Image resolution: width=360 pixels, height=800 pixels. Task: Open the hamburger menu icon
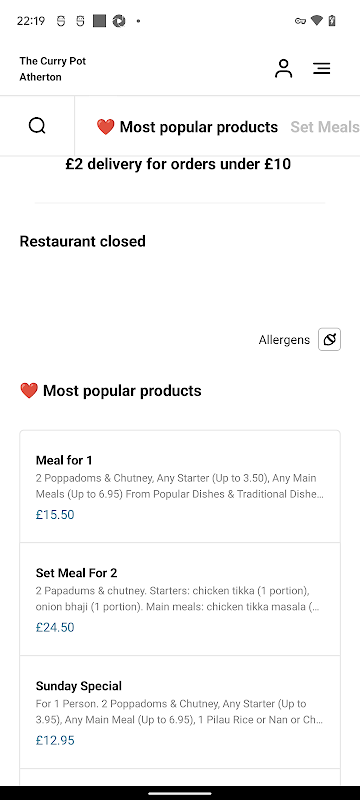322,68
